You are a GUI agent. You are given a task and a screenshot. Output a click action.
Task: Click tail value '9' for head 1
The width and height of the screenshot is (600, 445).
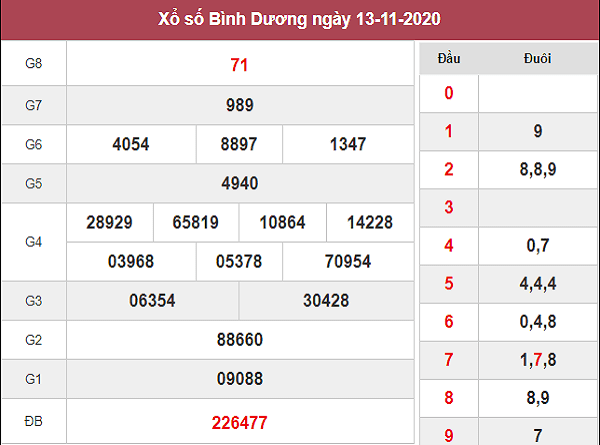pos(538,131)
